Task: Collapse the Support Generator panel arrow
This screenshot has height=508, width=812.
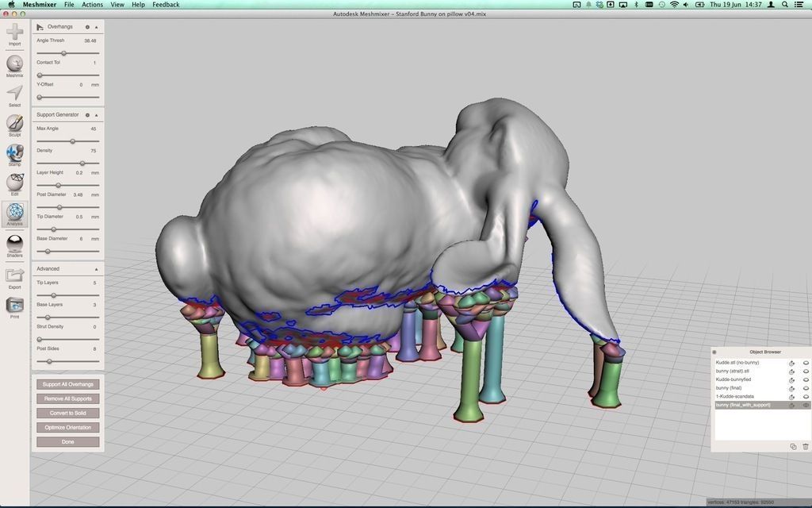Action: tap(96, 115)
